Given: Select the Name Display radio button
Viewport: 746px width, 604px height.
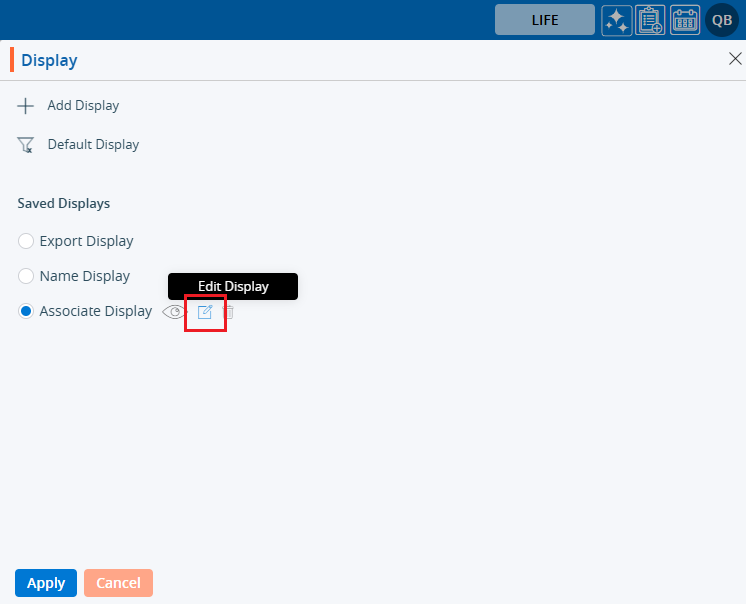Looking at the screenshot, I should pos(26,276).
